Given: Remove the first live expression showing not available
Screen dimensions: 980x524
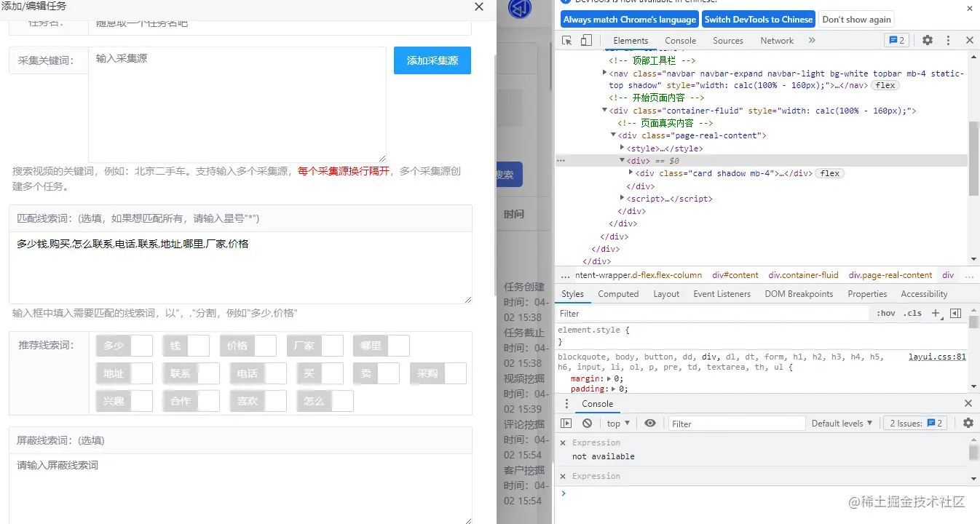Looking at the screenshot, I should tap(562, 442).
